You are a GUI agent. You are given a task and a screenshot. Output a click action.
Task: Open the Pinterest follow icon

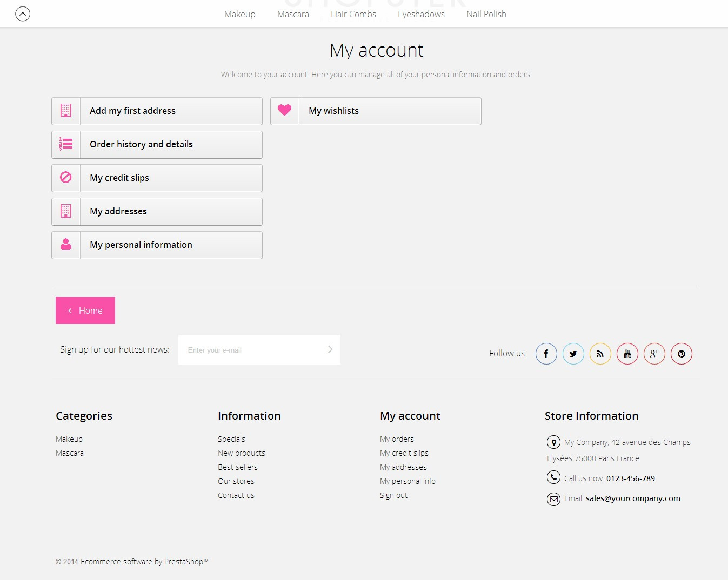(681, 354)
